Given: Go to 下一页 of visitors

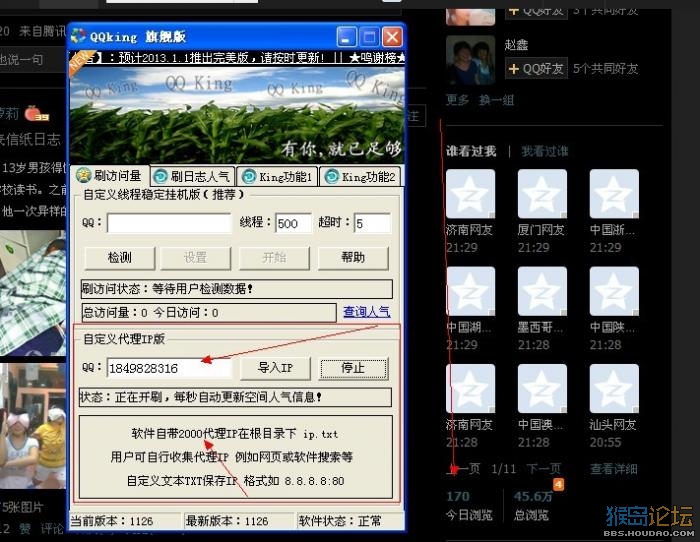Looking at the screenshot, I should [x=543, y=468].
